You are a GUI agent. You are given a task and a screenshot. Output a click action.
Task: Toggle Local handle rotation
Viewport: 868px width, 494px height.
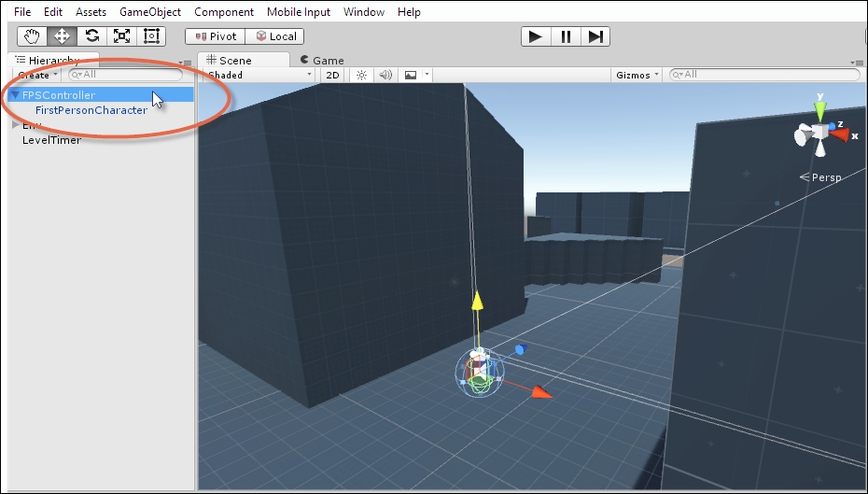pos(274,36)
